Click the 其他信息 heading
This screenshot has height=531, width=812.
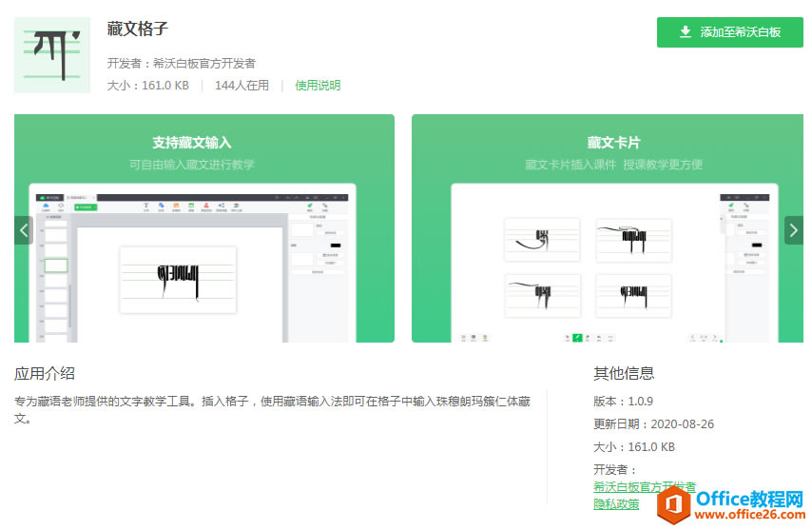tap(624, 374)
